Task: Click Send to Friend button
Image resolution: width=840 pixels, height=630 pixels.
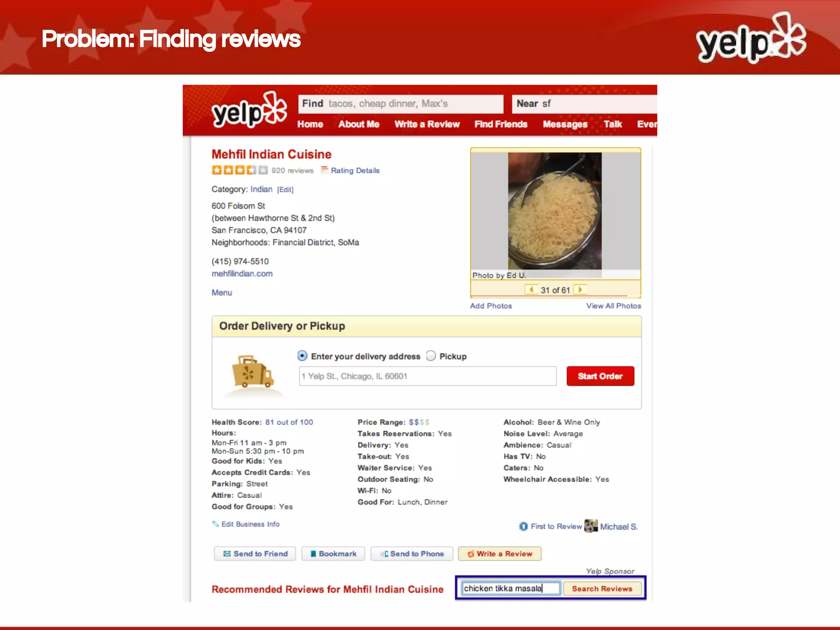Action: click(x=255, y=554)
